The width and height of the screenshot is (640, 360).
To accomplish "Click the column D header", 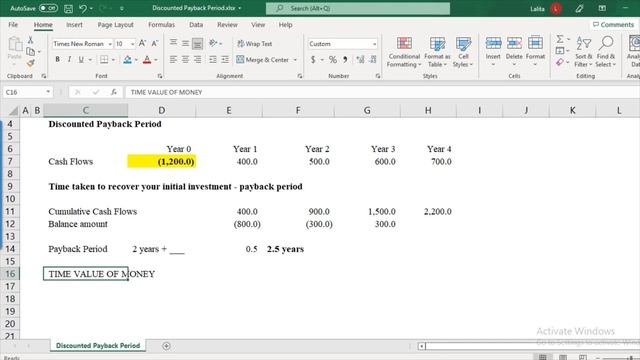I will click(x=162, y=110).
